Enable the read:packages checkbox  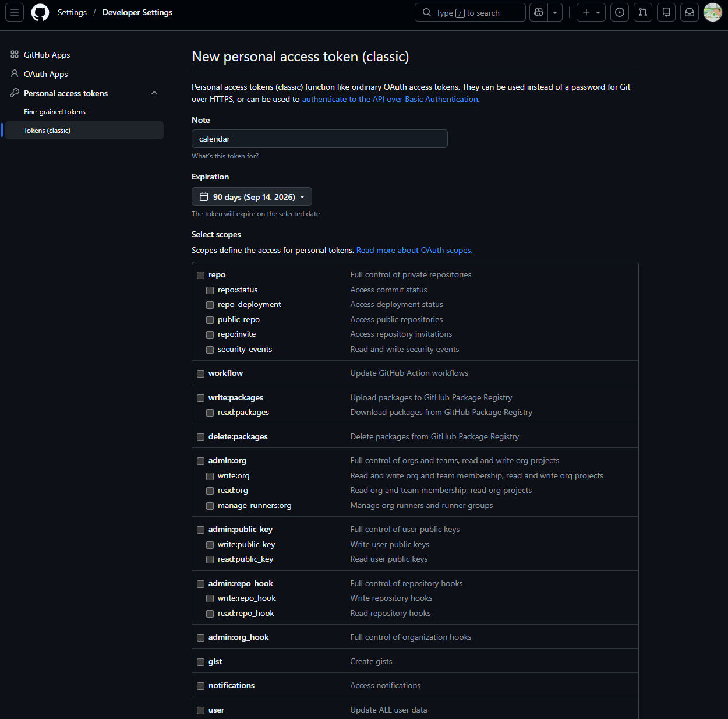(210, 413)
